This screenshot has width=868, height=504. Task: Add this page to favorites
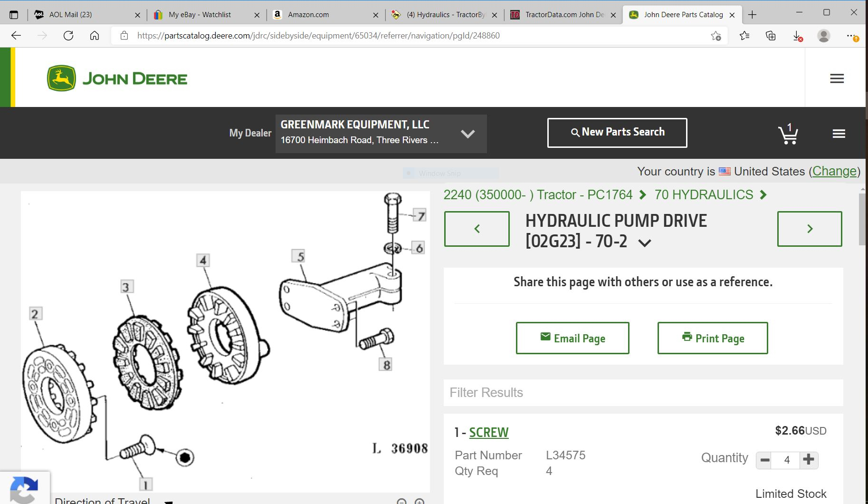(x=716, y=36)
